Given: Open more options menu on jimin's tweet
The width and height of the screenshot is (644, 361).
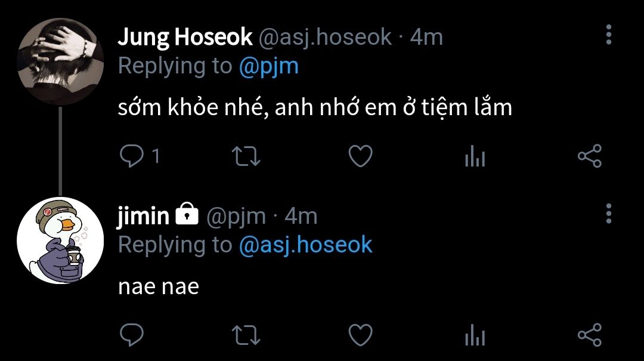Looking at the screenshot, I should pos(608,213).
